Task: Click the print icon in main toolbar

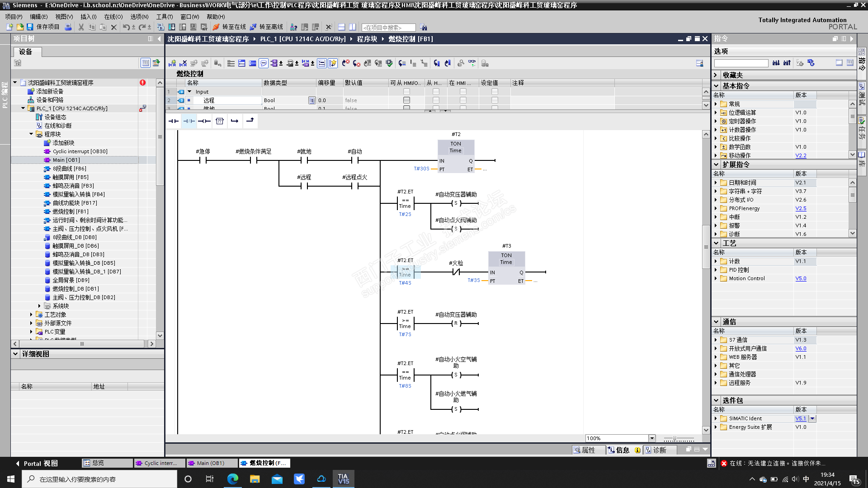Action: click(68, 27)
